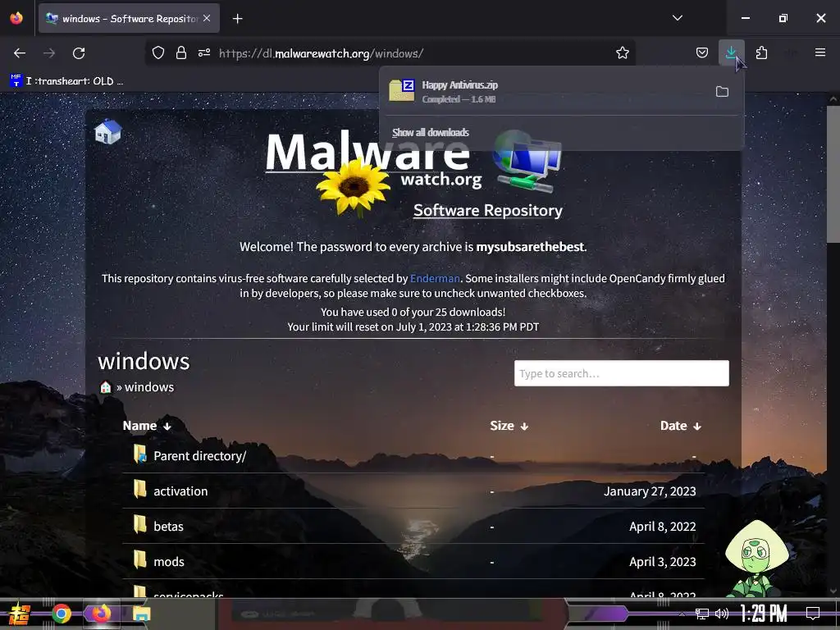Image resolution: width=840 pixels, height=630 pixels.
Task: Click the Malwarewatch.org logo heading
Action: 373,159
